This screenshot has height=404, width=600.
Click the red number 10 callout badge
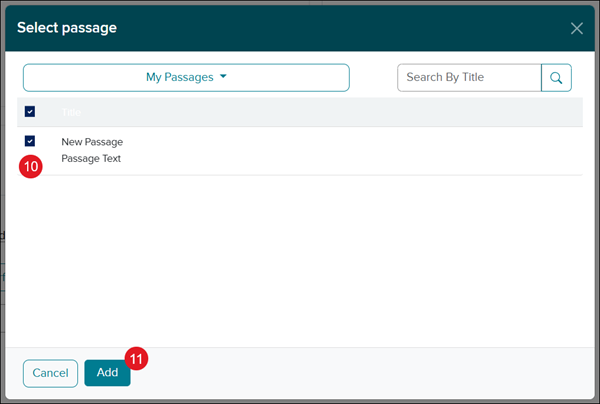point(30,167)
